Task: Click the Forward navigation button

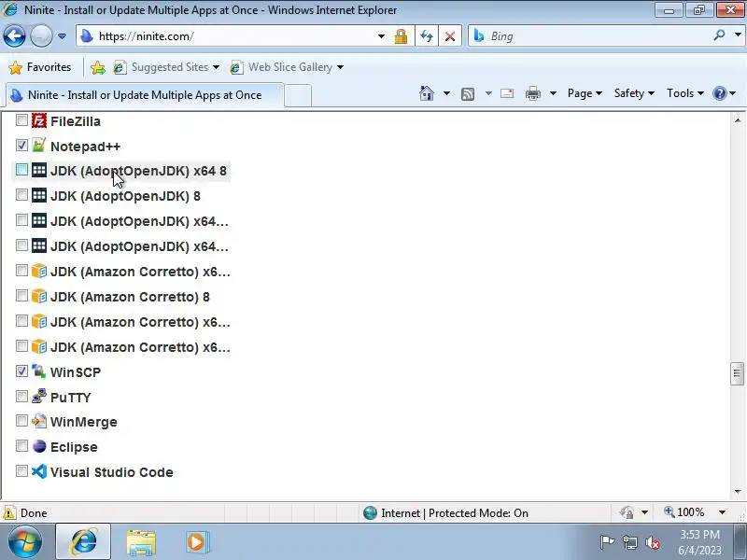Action: click(41, 35)
